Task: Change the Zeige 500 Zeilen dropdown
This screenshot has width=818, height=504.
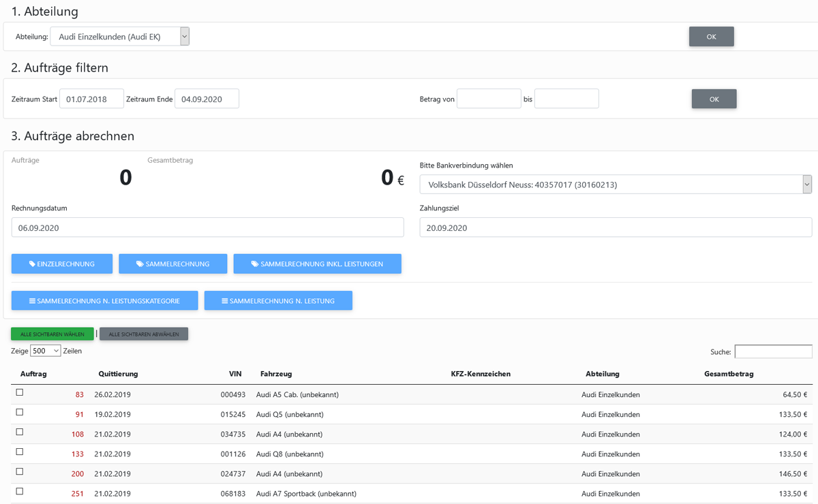Action: [45, 350]
